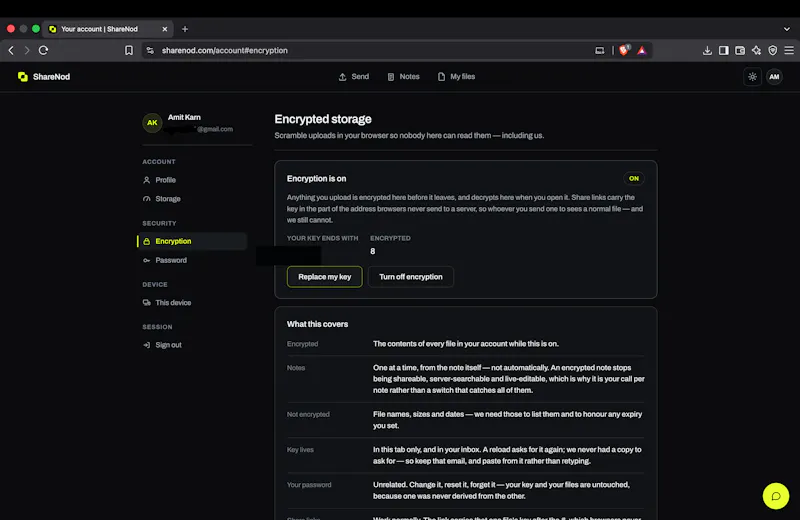This screenshot has height=520, width=800.
Task: Click the ON status badge
Action: [634, 179]
